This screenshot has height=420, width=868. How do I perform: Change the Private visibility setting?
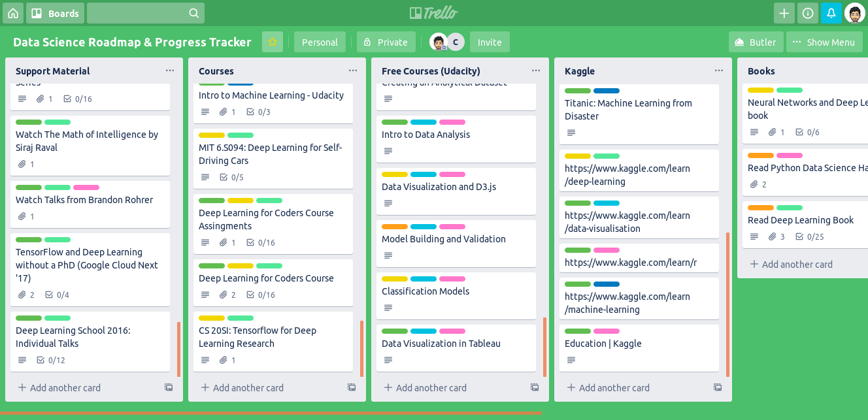click(x=386, y=42)
